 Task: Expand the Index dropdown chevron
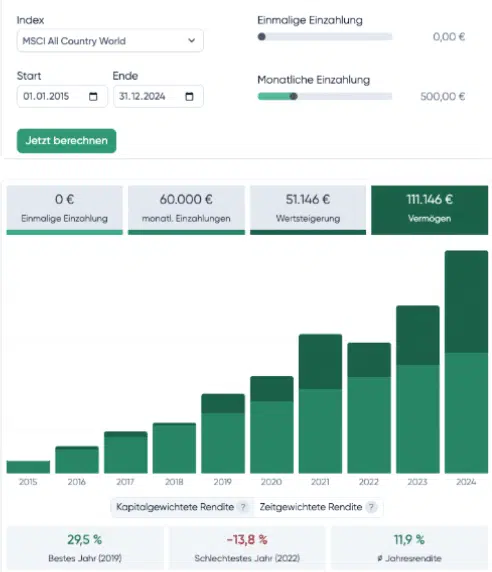click(x=191, y=40)
